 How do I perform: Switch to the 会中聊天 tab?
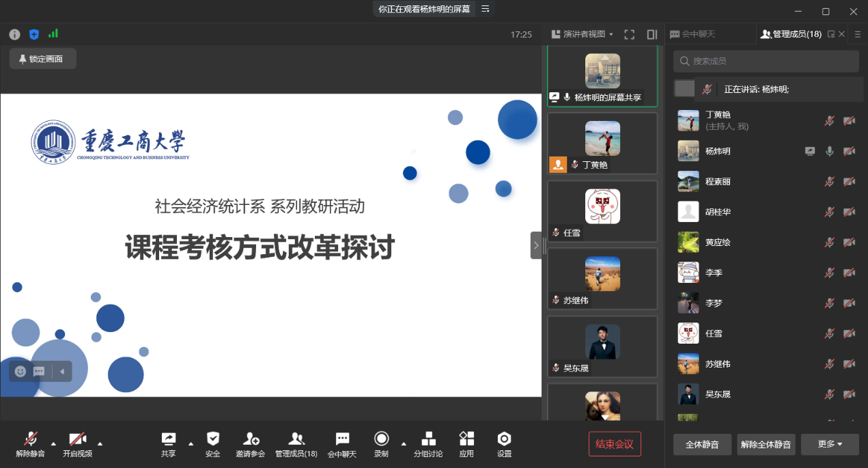[692, 34]
